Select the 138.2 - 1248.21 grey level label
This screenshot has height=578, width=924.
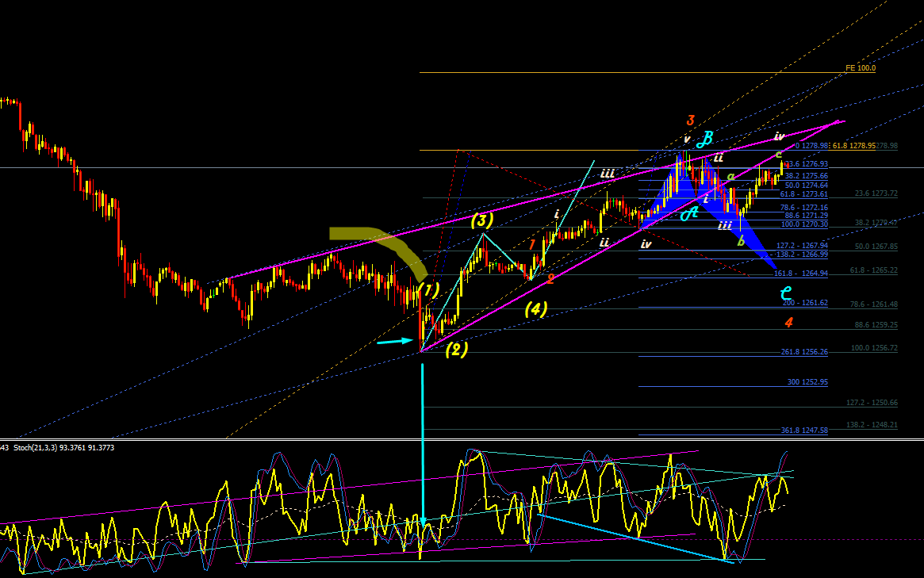[x=872, y=425]
